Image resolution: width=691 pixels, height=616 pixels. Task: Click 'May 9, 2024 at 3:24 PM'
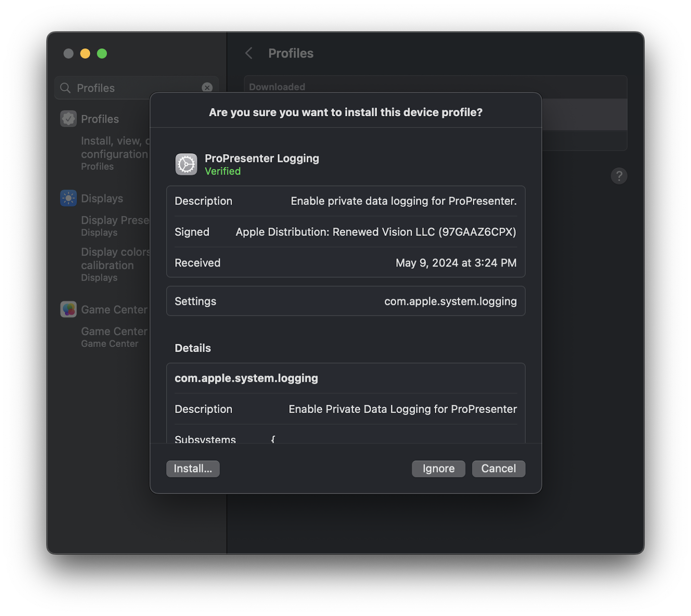tap(456, 263)
